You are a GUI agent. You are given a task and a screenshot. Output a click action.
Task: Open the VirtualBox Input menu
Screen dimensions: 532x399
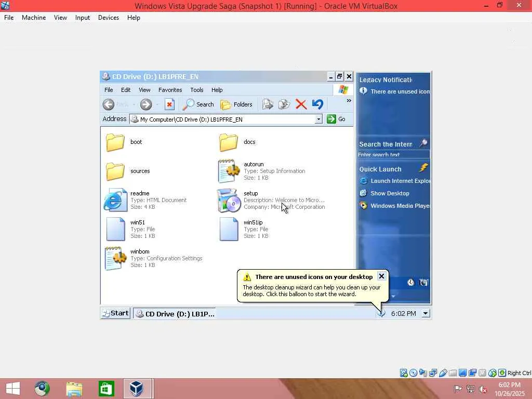83,18
